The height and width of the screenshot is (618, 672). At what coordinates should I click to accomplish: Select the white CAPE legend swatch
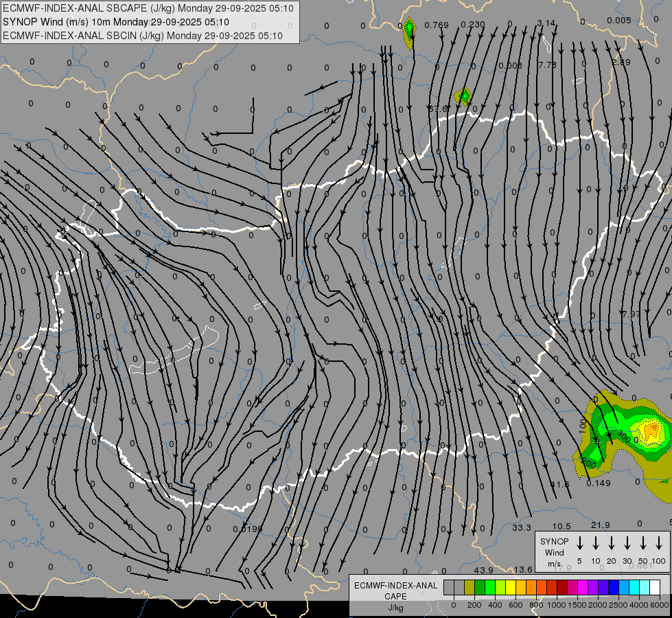654,587
